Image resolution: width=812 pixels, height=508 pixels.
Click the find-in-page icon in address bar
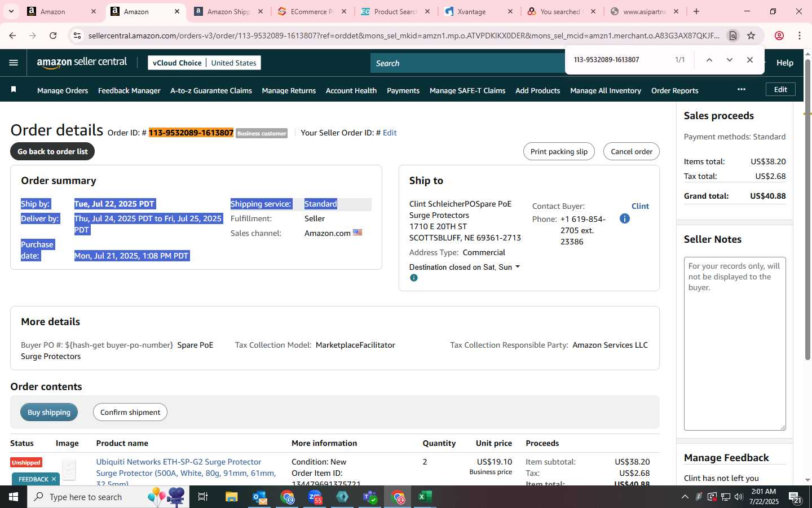[x=732, y=36]
